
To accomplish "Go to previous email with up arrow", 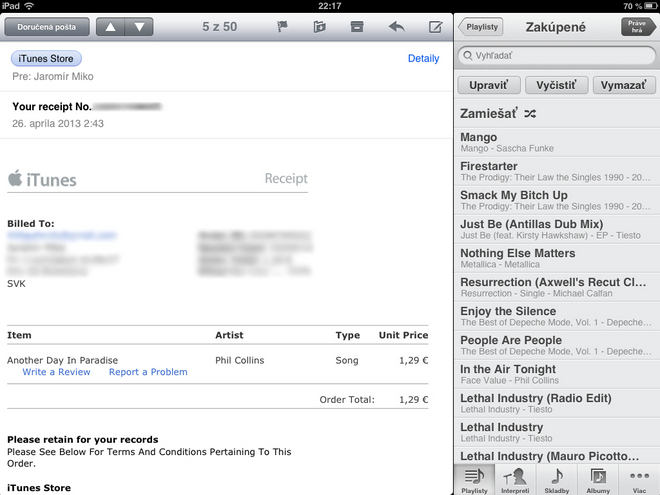I will (110, 27).
